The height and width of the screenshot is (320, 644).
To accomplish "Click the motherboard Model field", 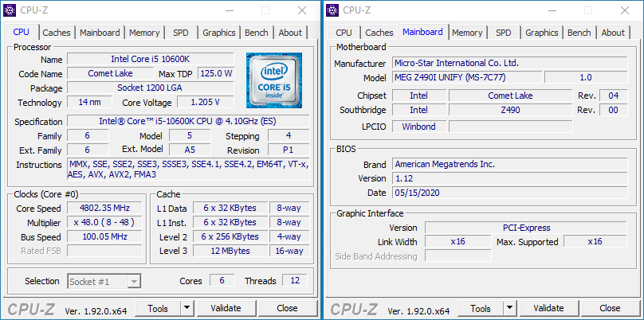I will tap(467, 78).
